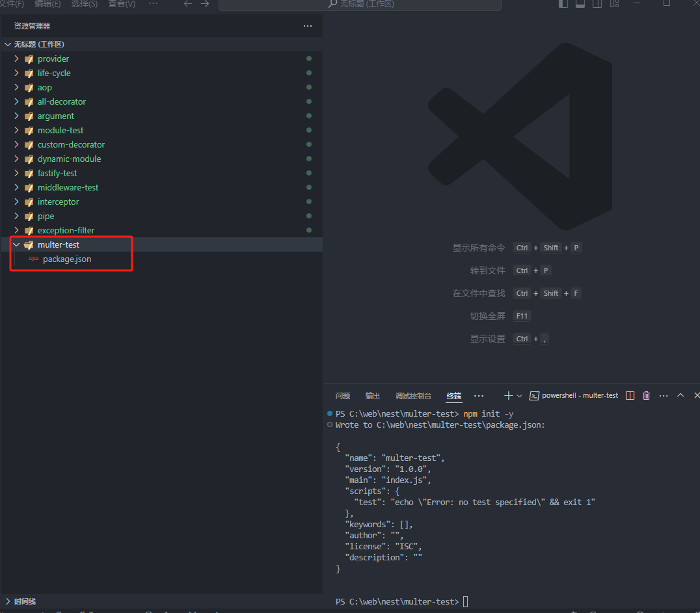Open the title bar search box

pyautogui.click(x=360, y=5)
